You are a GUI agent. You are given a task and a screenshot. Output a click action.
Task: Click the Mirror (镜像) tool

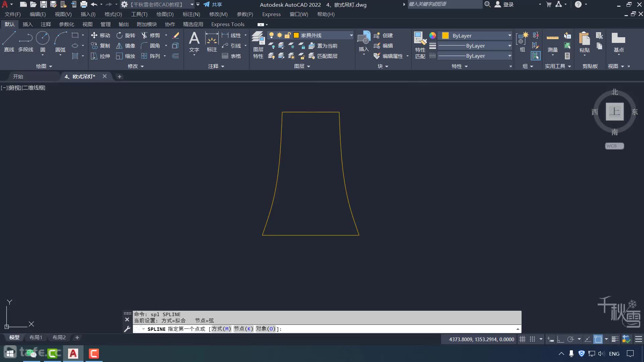point(126,46)
